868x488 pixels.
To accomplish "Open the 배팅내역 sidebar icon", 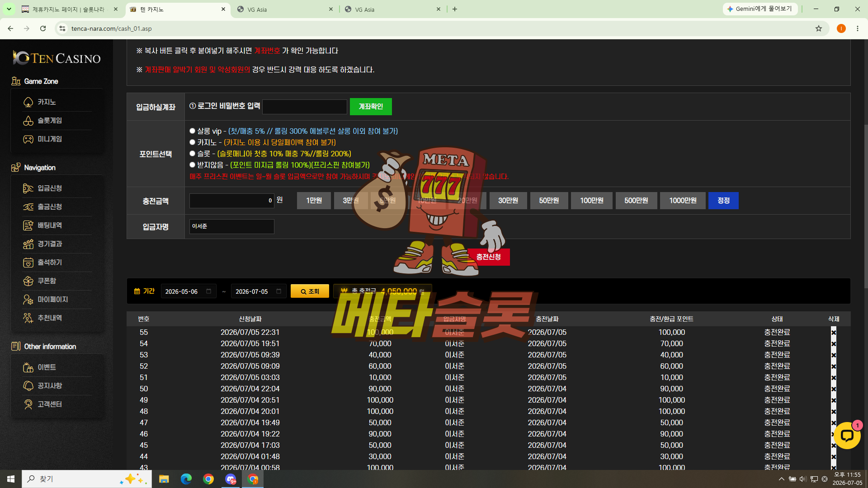I will point(28,225).
